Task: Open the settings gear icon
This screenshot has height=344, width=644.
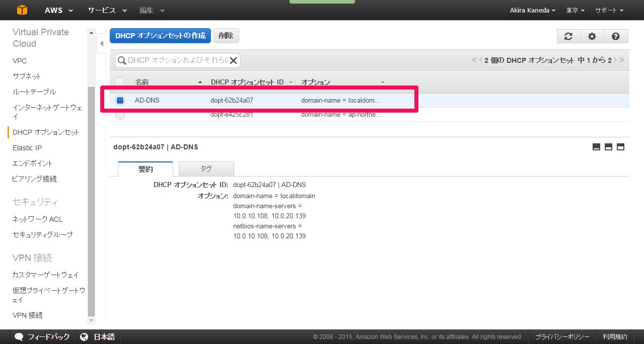Action: [592, 36]
